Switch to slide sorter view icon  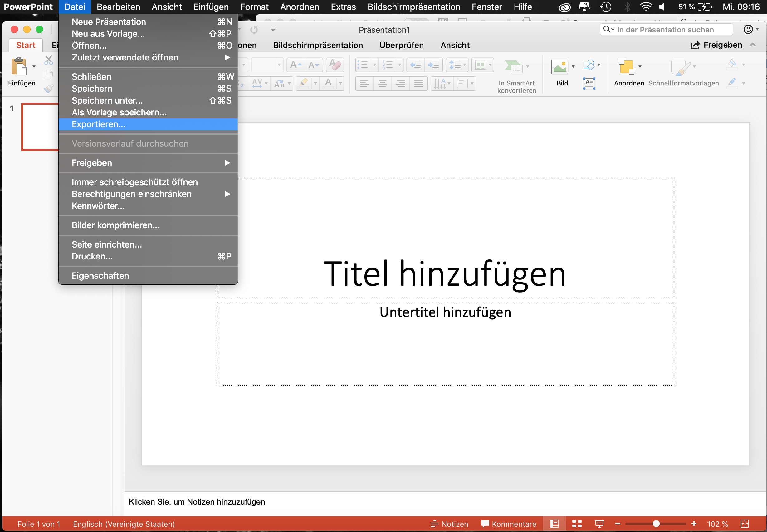[577, 524]
